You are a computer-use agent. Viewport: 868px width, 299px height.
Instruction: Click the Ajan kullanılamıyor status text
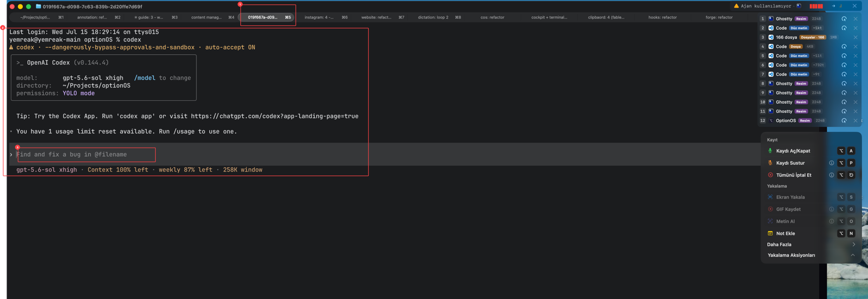766,6
